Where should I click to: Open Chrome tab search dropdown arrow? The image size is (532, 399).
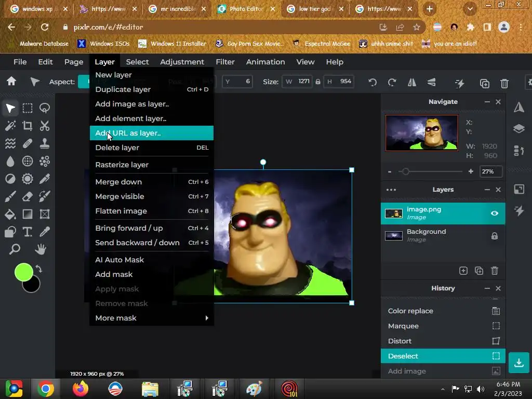tap(470, 9)
